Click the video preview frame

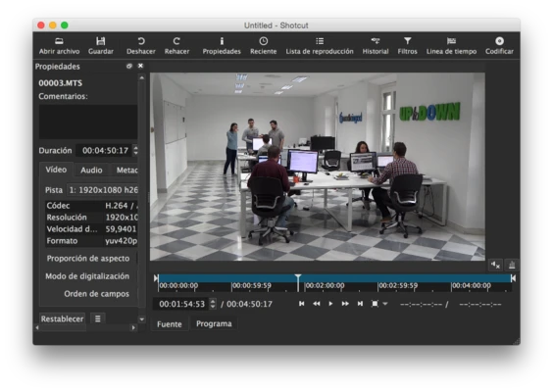coord(317,167)
